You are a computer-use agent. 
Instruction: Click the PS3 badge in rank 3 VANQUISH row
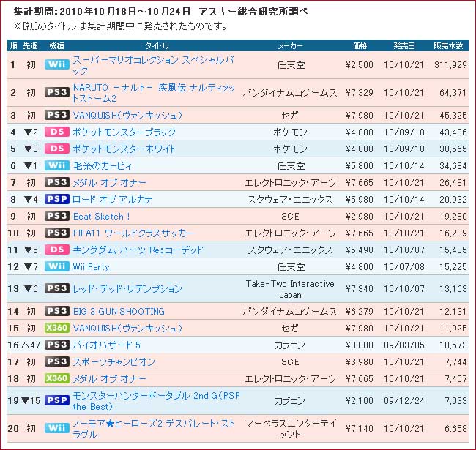(x=57, y=115)
